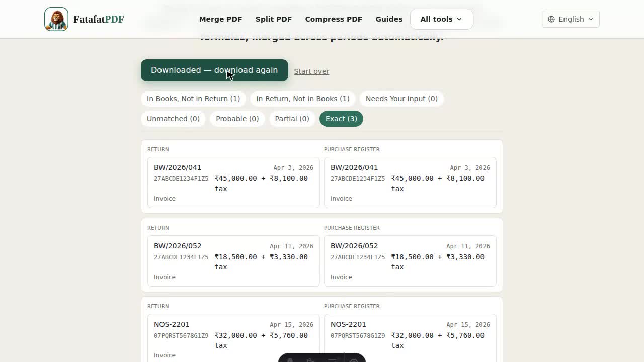Viewport: 644px width, 362px height.
Task: Select the Exact (3) filter chip
Action: (341, 119)
